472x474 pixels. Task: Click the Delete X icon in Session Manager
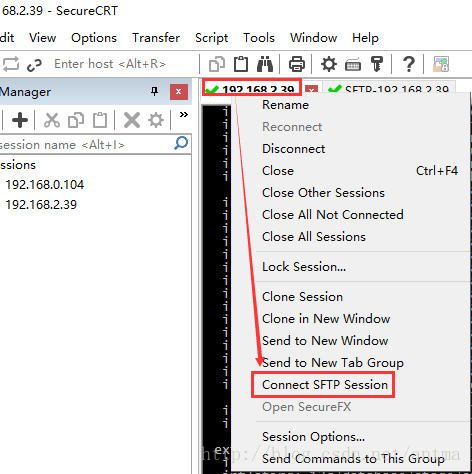(132, 120)
